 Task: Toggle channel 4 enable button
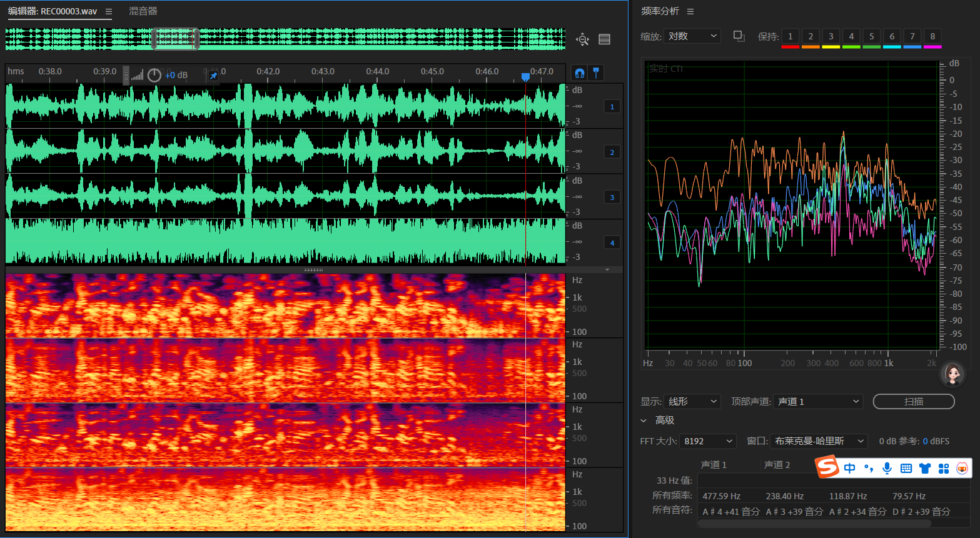(x=612, y=242)
